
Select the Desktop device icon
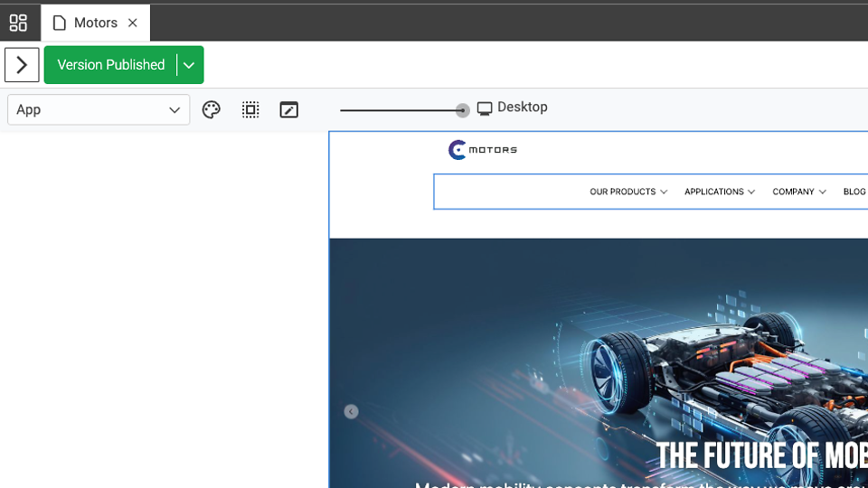[485, 108]
